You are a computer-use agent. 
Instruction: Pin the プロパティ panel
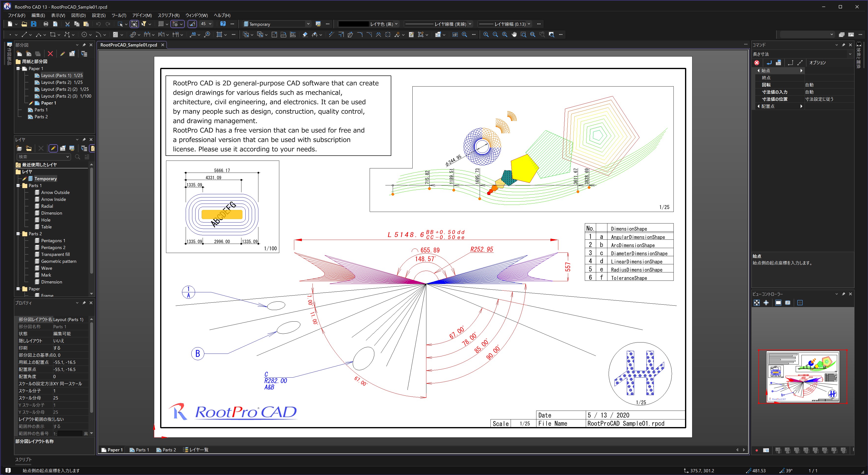pos(84,303)
